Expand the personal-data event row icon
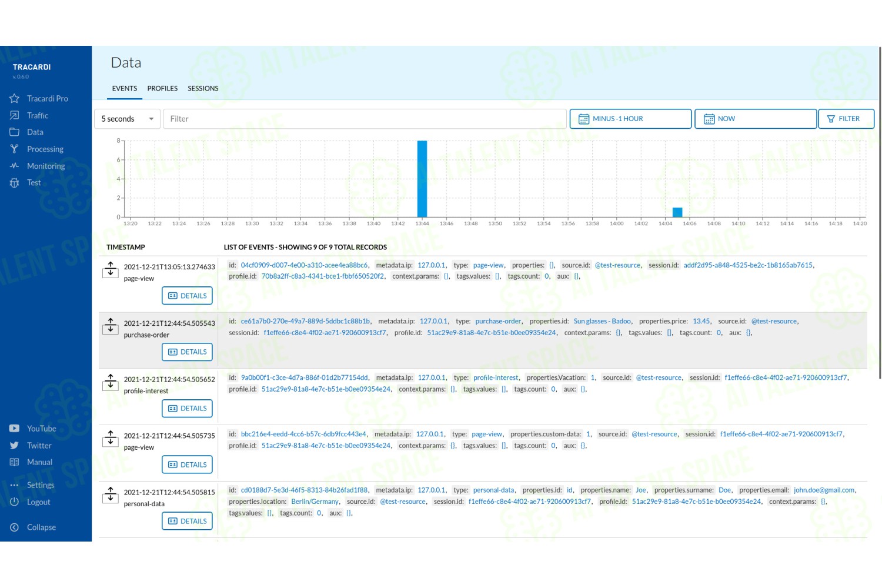This screenshot has height=588, width=882. coord(111,495)
